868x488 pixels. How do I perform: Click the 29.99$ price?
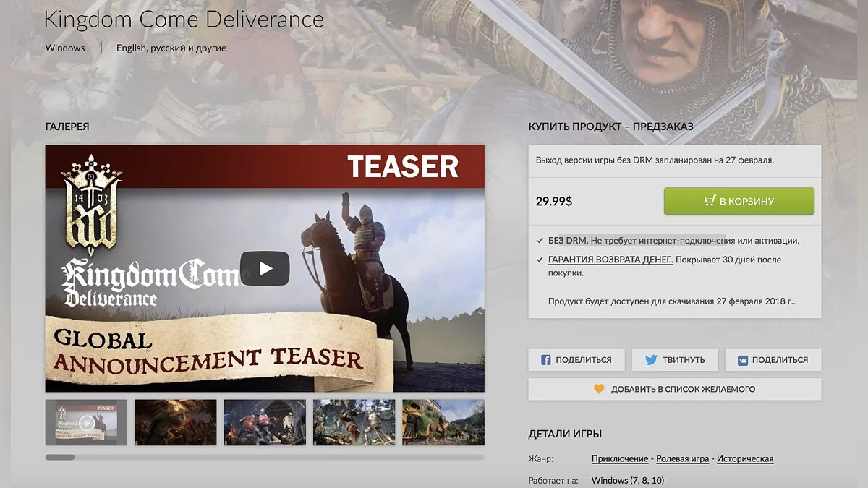(x=554, y=202)
